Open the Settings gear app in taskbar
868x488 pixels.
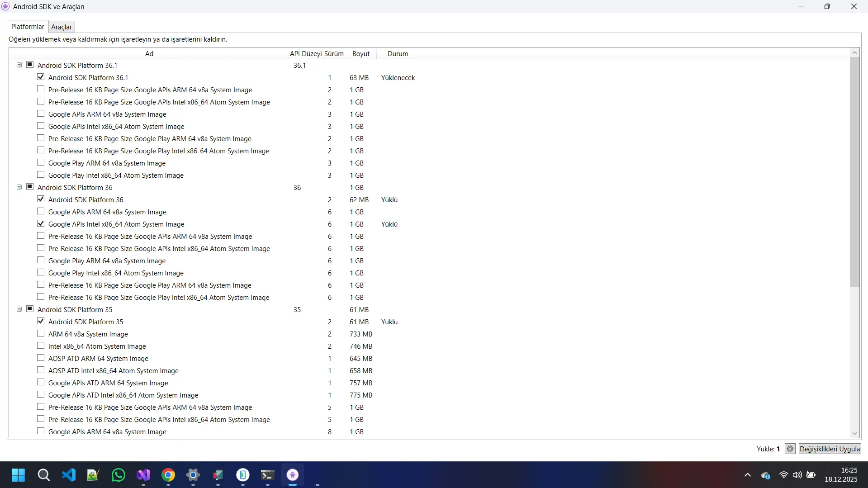pos(193,475)
